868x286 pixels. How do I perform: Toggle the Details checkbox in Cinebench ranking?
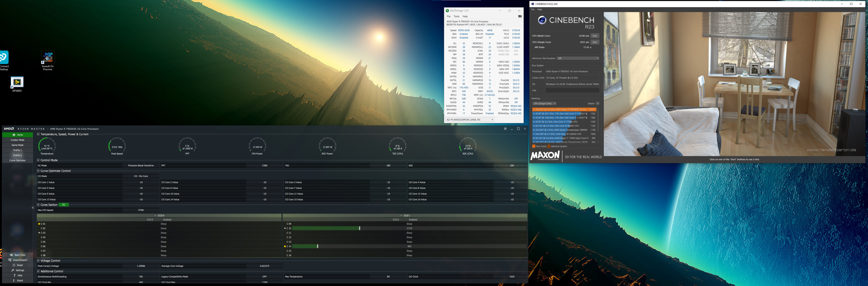point(597,104)
